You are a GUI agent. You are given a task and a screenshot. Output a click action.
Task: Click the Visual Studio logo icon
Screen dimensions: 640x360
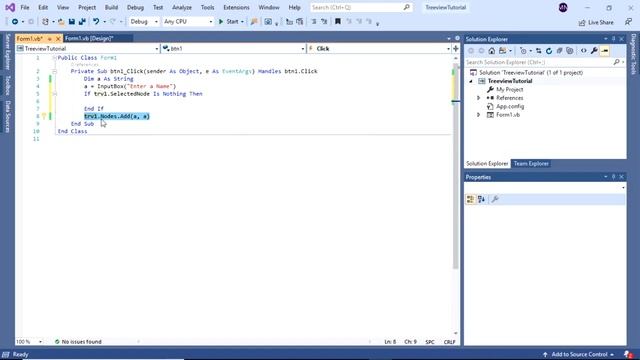point(10,7)
